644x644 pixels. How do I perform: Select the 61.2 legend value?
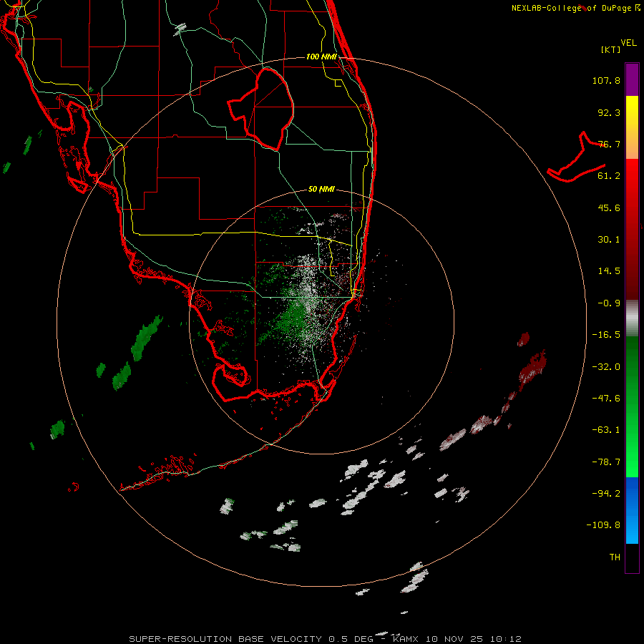pos(609,176)
